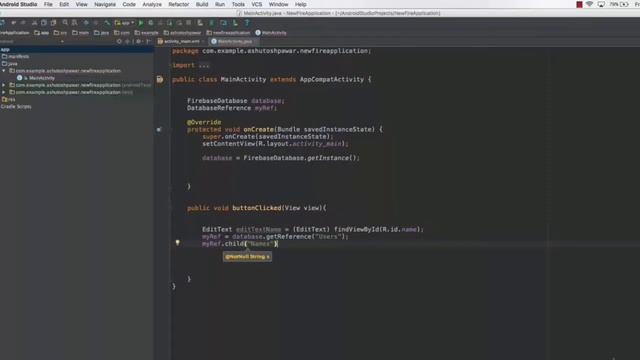Open the Window menu

278,4
